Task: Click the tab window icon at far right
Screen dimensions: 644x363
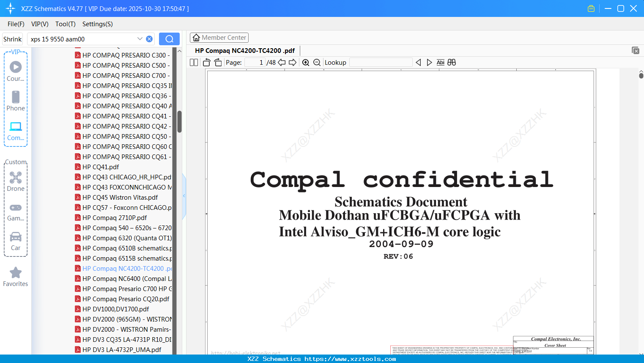Action: [636, 50]
